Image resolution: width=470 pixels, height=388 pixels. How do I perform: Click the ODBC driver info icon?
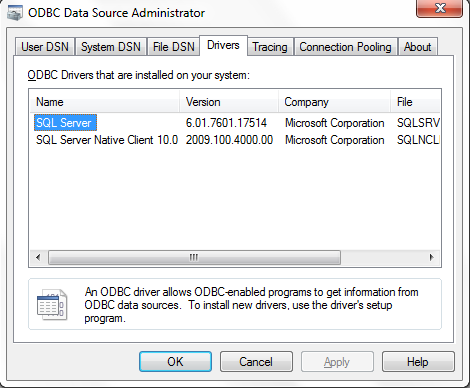click(x=52, y=305)
